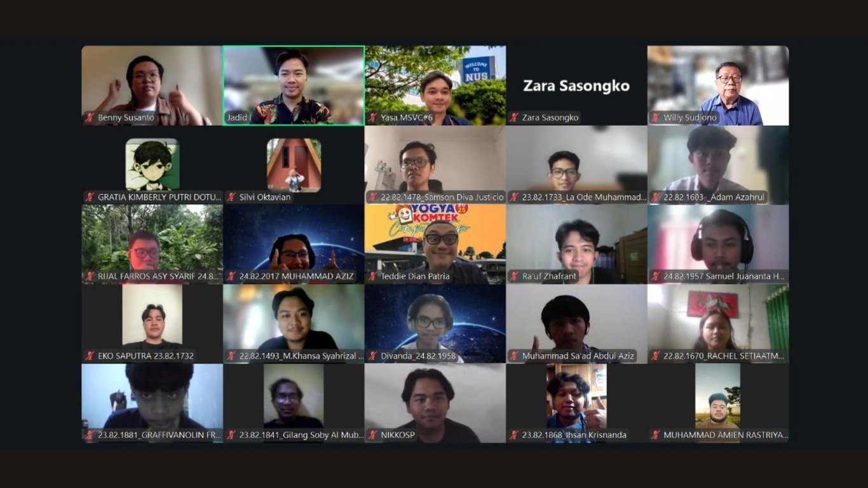This screenshot has height=488, width=868.
Task: Click muted mic icon next to Silvi Oktavian
Action: (232, 197)
